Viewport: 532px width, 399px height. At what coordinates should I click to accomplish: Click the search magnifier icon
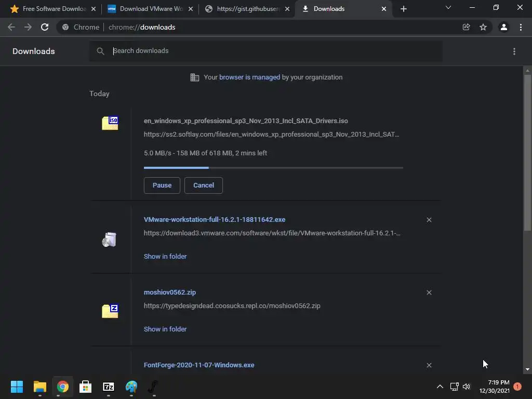tap(100, 51)
